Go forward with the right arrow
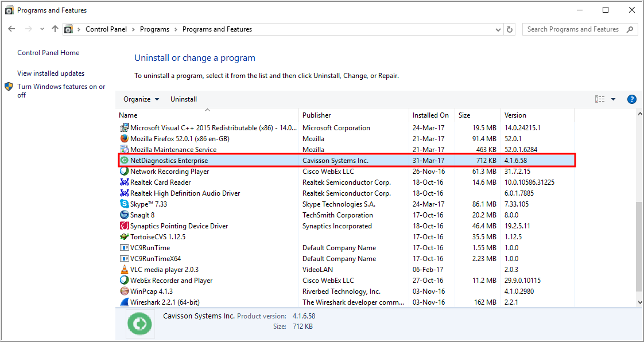Viewport: 644px width, 342px height. [28, 29]
